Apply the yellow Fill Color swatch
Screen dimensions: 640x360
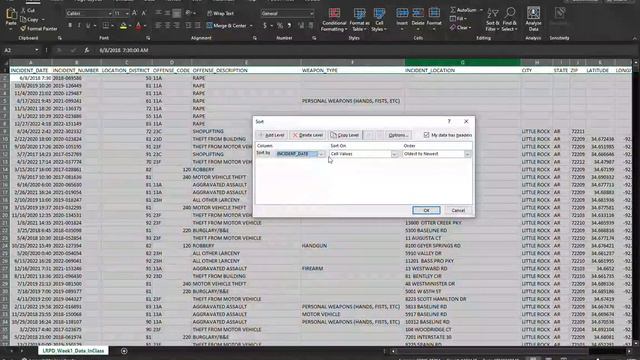[x=123, y=26]
